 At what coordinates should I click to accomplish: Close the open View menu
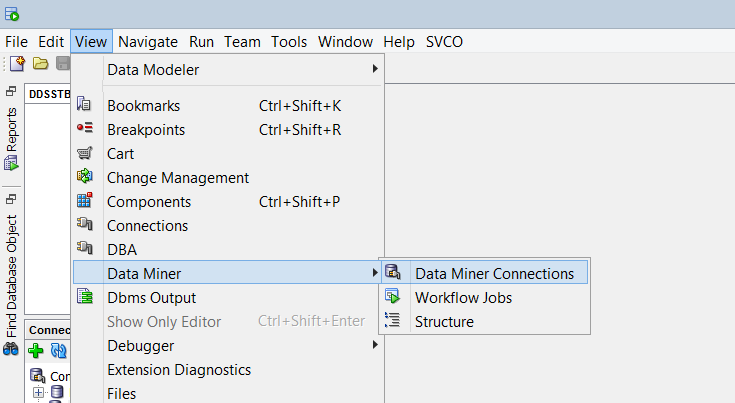tap(91, 42)
